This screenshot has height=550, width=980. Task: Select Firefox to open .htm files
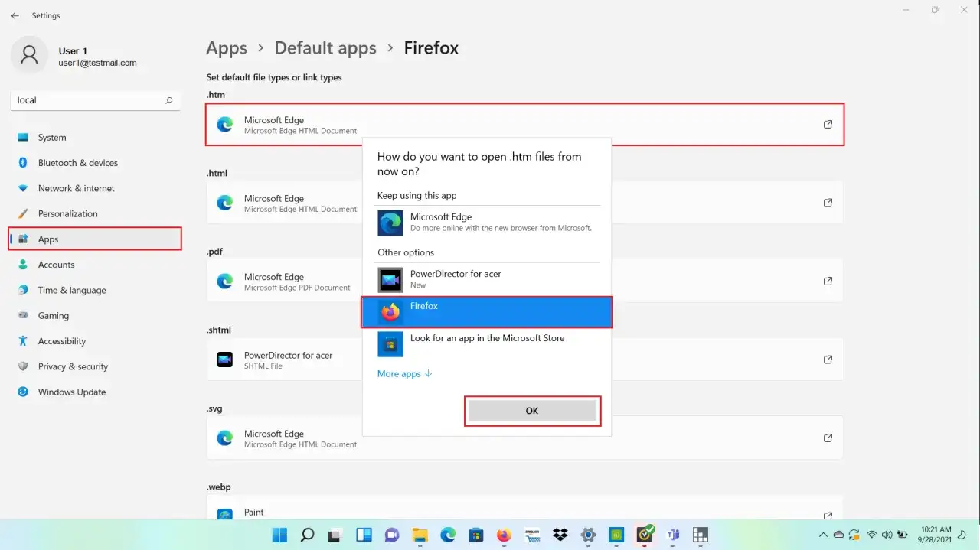click(486, 311)
